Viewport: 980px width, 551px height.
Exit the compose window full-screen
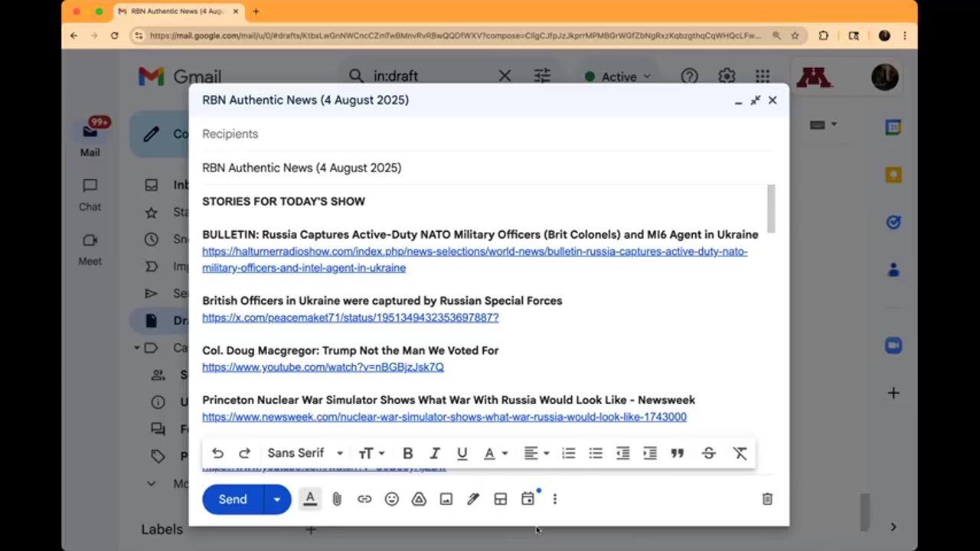point(755,100)
